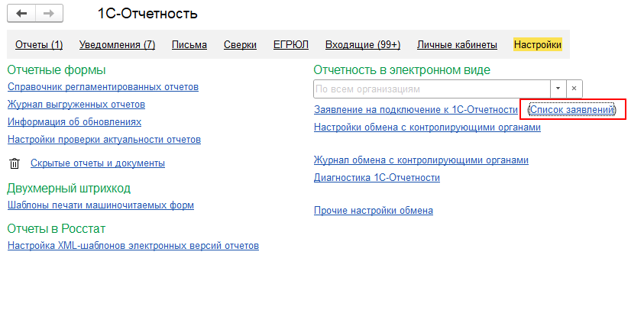This screenshot has width=644, height=310.
Task: Open Журнал обмена с контролирующими органами
Action: (421, 160)
